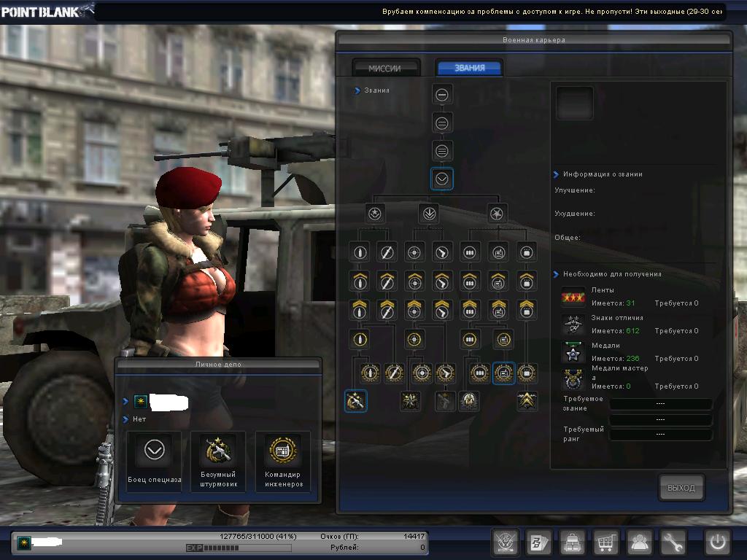The width and height of the screenshot is (747, 560).
Task: Click Боец спецназа slot in Личное дело
Action: click(155, 460)
